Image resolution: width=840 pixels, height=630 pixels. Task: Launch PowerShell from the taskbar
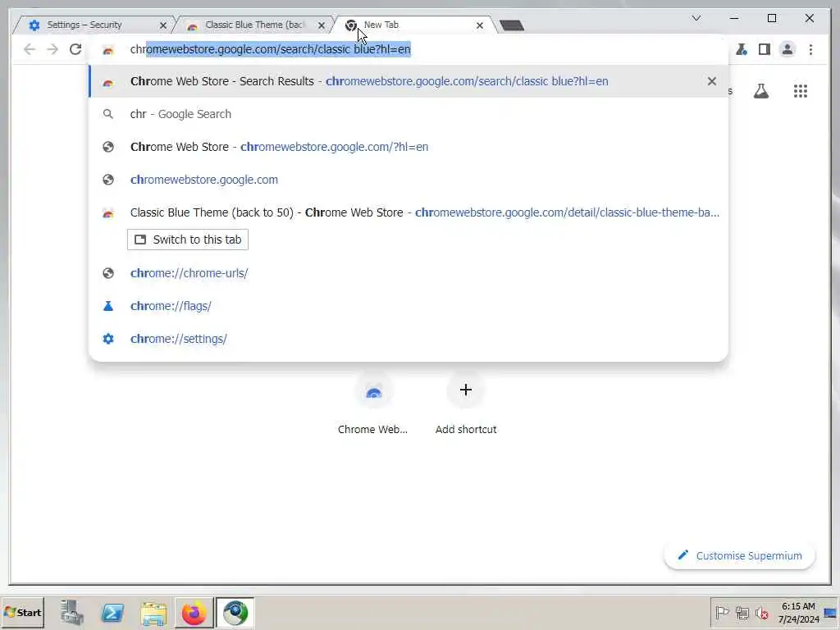[x=112, y=612]
